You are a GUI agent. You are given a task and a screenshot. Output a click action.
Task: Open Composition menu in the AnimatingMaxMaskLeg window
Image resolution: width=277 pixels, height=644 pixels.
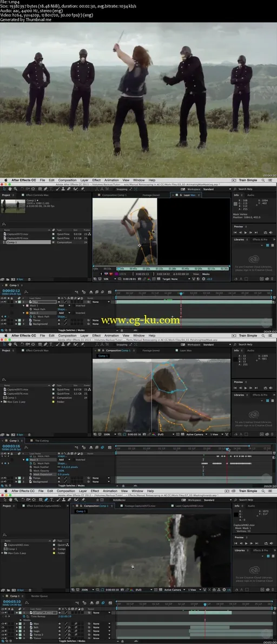(68, 180)
